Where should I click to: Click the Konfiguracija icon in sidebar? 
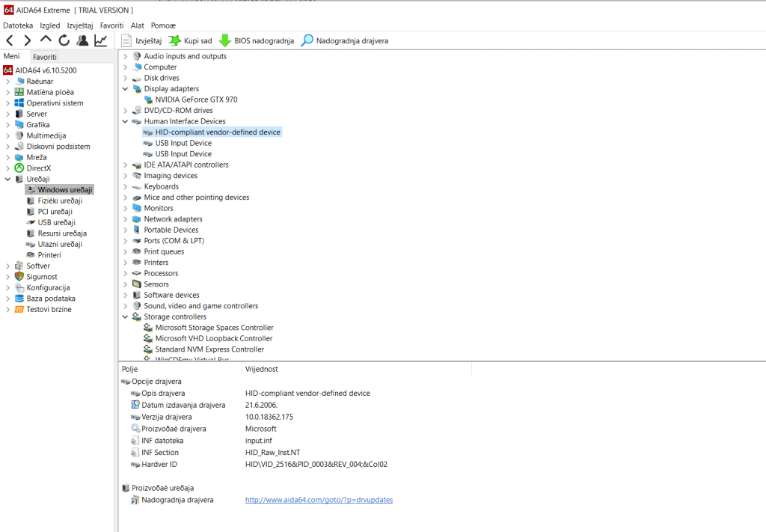click(x=19, y=288)
